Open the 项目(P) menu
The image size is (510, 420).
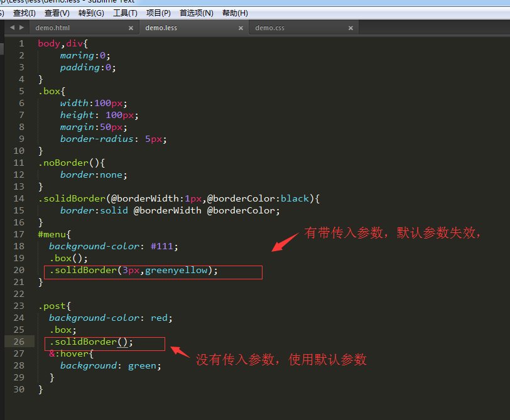click(x=158, y=13)
